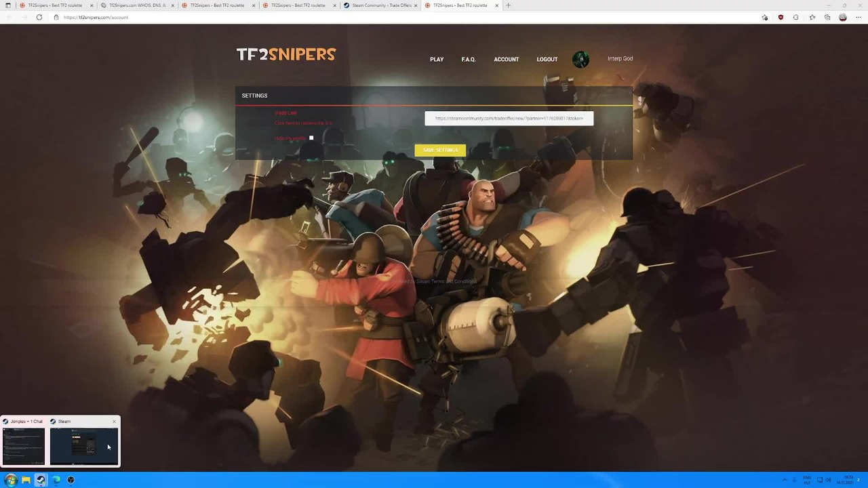Viewport: 868px width, 488px height.
Task: Open the ACCOUNT menu link
Action: pyautogui.click(x=507, y=60)
